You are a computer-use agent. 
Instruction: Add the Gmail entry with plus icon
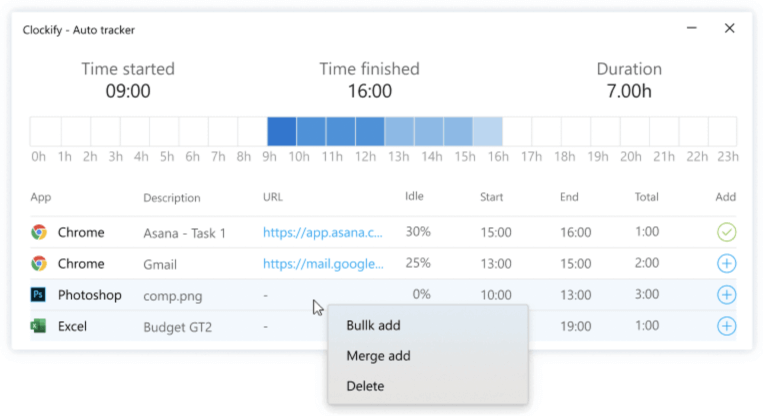pyautogui.click(x=726, y=263)
